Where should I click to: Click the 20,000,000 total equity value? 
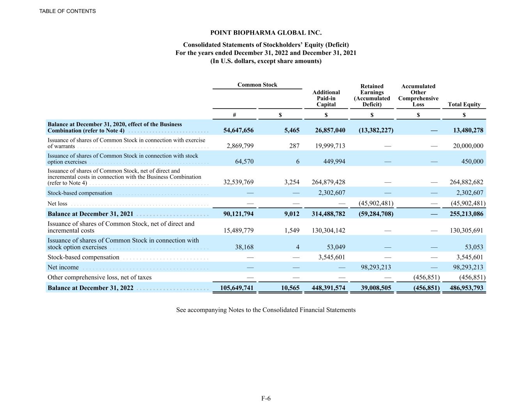468,146
